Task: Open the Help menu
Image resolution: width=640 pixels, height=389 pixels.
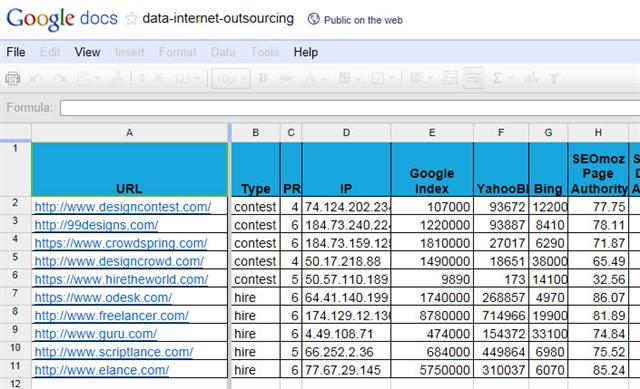Action: coord(306,52)
